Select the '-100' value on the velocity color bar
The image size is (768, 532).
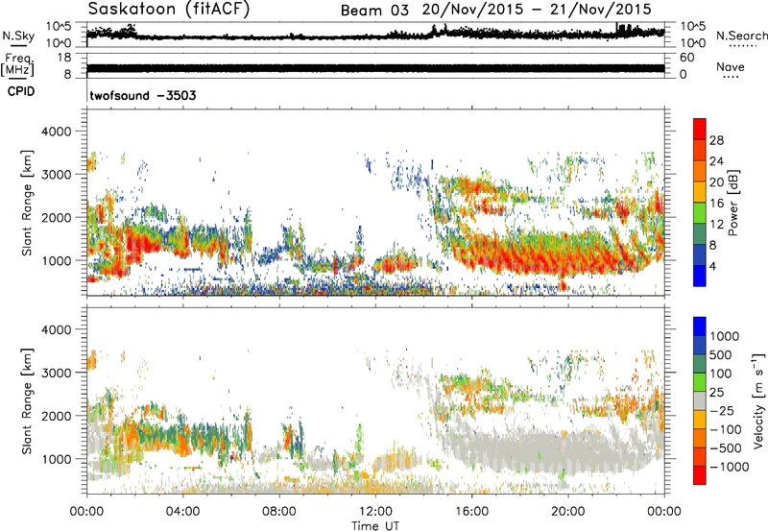pos(726,429)
